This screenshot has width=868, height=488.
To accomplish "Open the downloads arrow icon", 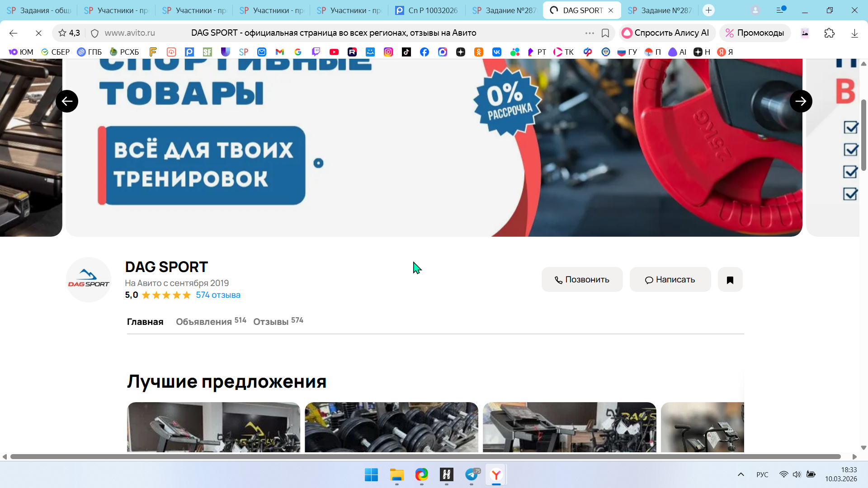I will [854, 33].
